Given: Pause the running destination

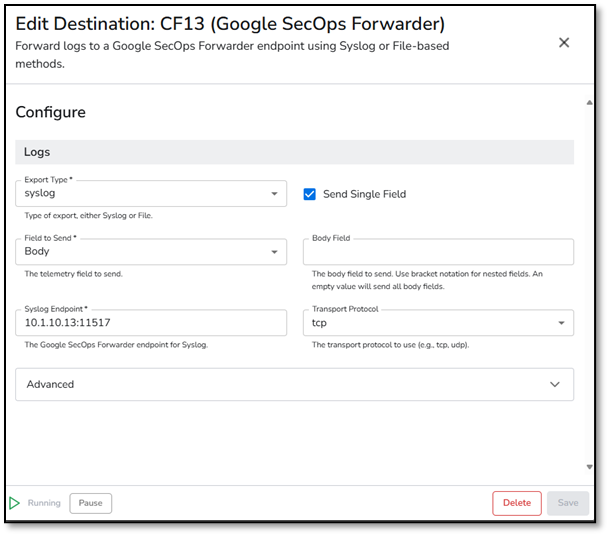Looking at the screenshot, I should click(90, 503).
